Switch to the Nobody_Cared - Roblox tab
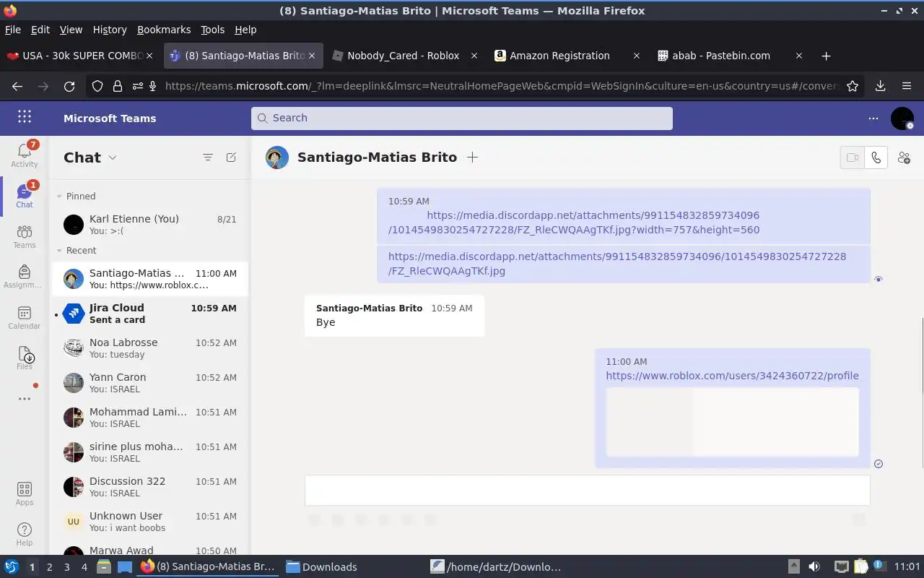Viewport: 924px width, 578px height. point(404,56)
